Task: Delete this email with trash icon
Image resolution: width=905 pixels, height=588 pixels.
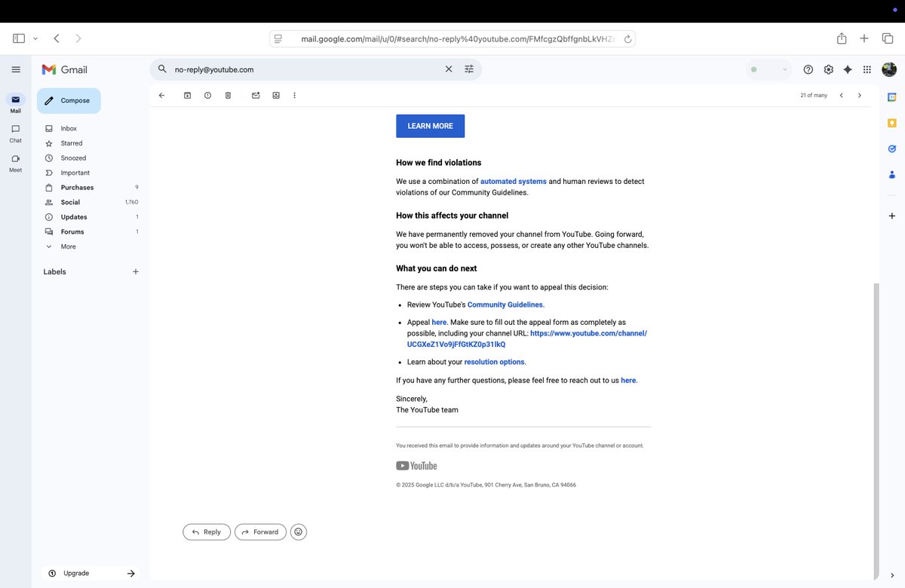Action: [228, 96]
